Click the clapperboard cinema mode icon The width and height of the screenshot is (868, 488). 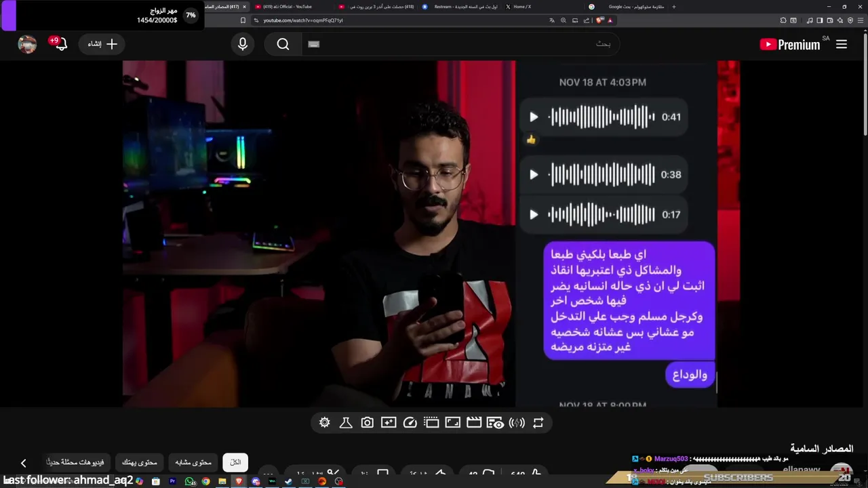click(474, 423)
